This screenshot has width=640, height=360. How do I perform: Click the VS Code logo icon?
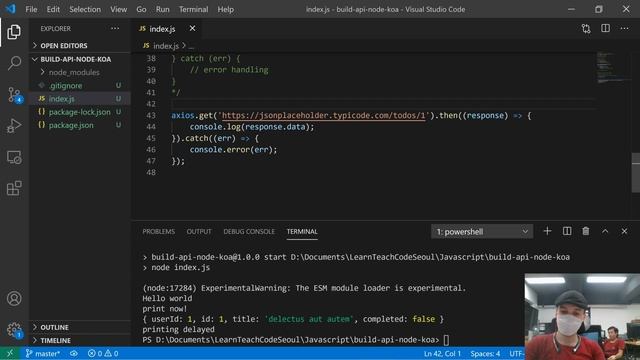point(10,9)
